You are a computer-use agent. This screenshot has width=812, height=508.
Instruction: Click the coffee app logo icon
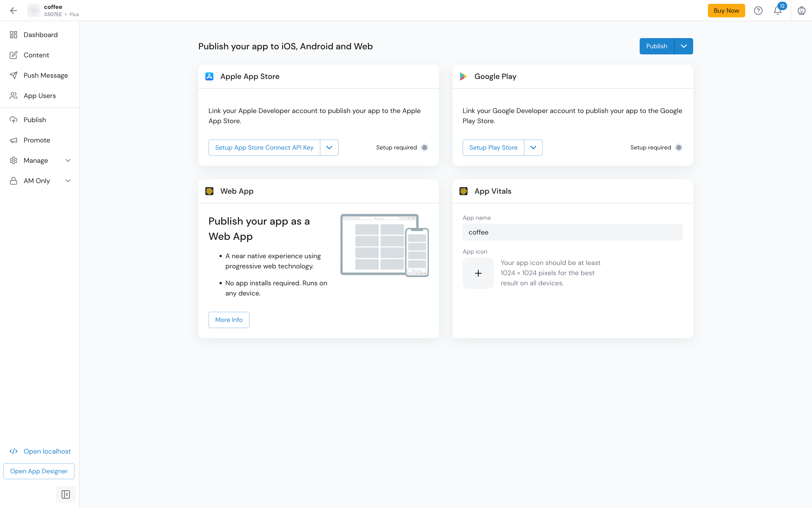click(x=34, y=10)
